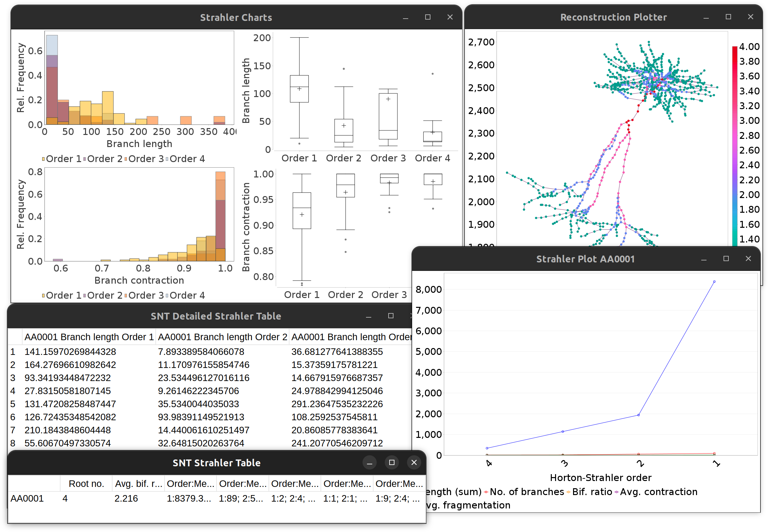This screenshot has width=768, height=532.
Task: Maximize the Strahler Plot AA0001 window
Action: point(726,259)
